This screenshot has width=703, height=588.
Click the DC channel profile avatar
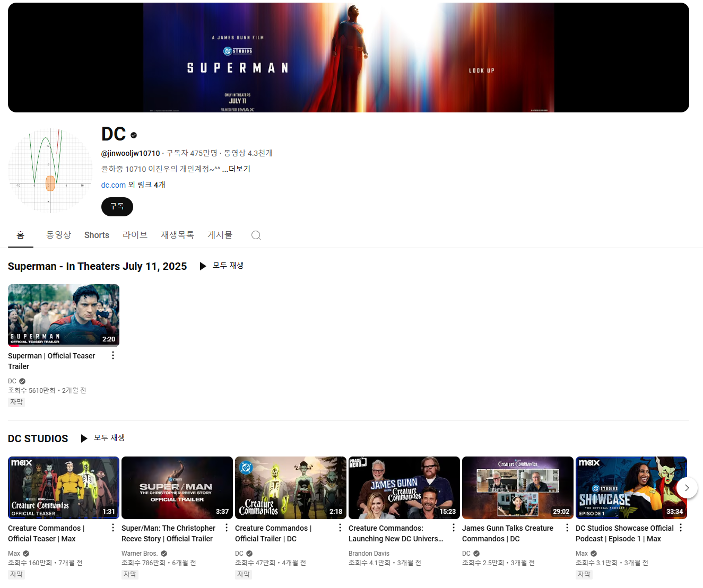click(x=50, y=171)
